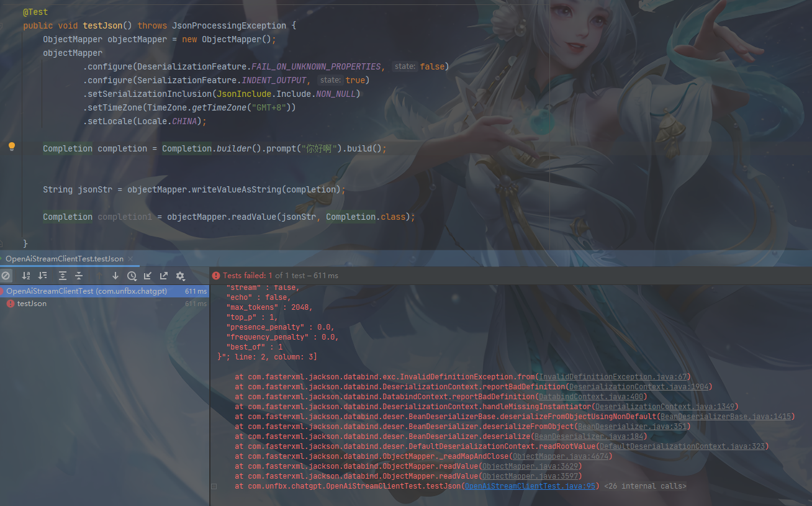812x506 pixels.
Task: Toggle sorting tests by duration
Action: click(43, 276)
